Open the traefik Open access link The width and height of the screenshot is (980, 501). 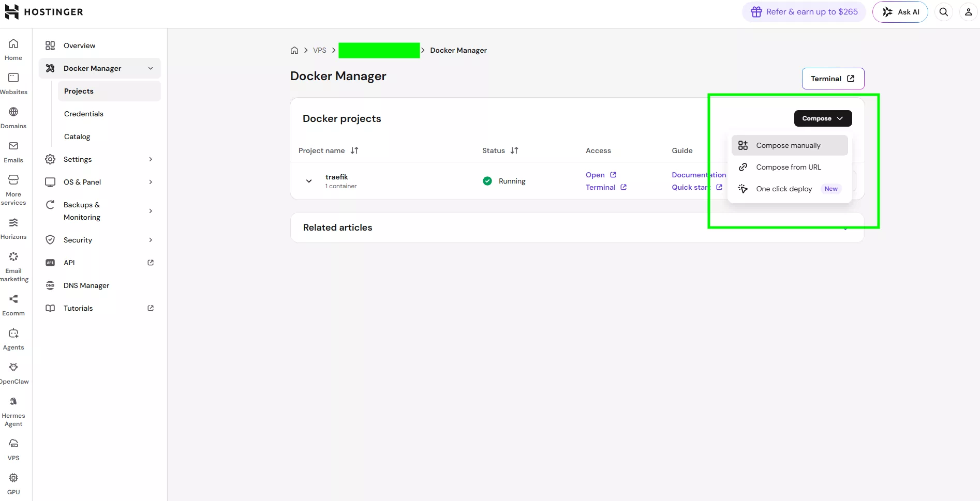click(601, 175)
